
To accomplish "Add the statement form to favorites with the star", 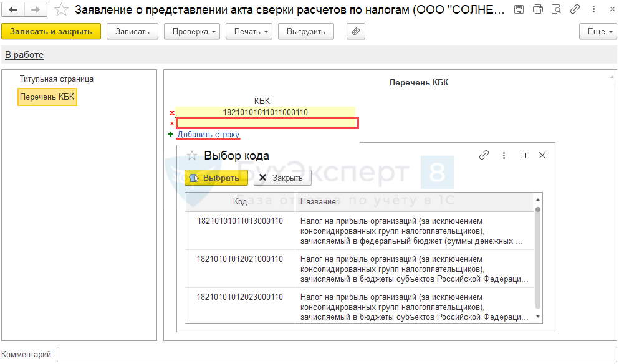I will click(x=61, y=10).
